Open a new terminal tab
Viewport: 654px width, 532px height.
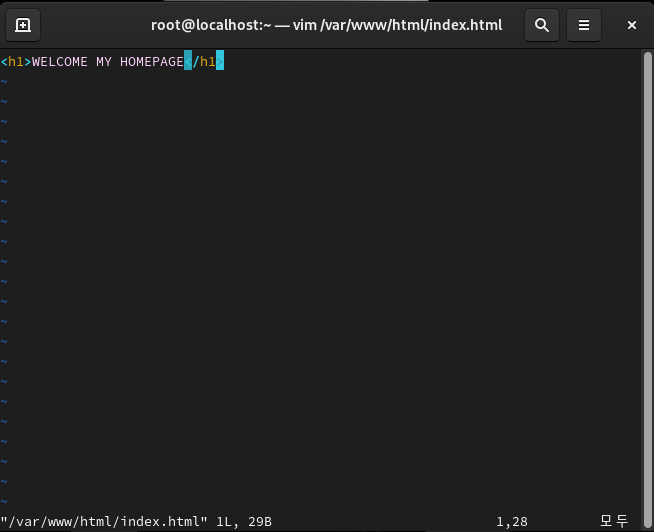point(23,25)
